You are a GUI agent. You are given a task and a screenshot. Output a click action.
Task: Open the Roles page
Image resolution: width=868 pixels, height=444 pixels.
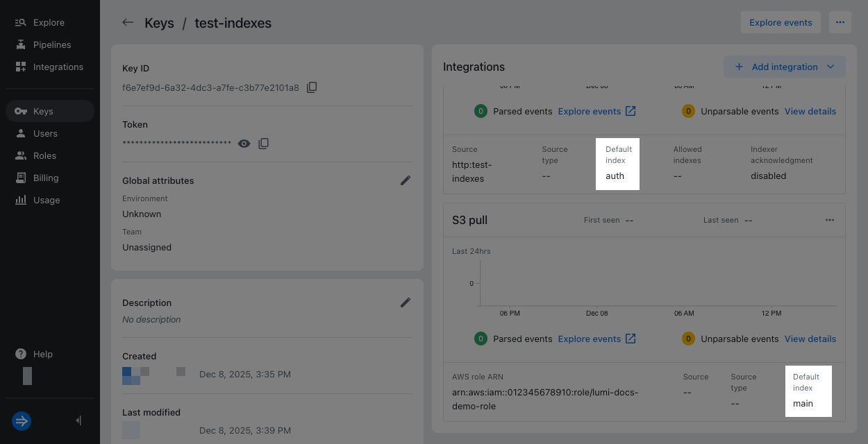point(44,155)
